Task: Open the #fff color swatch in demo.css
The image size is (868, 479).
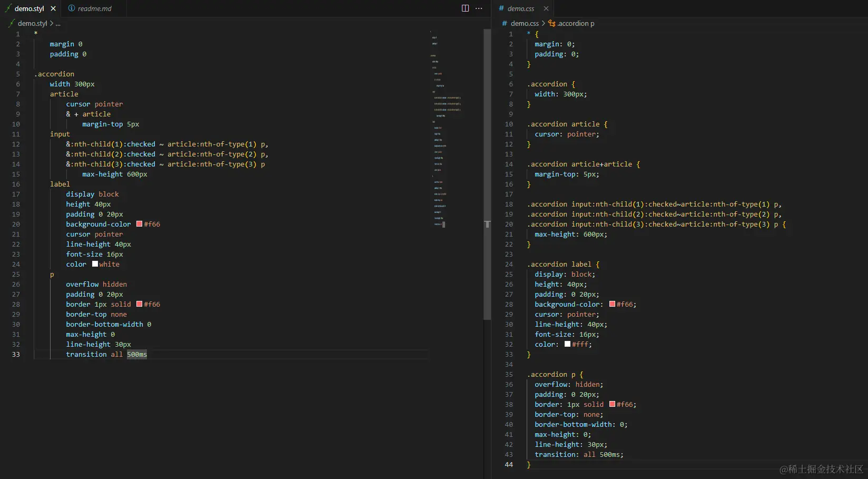Action: [x=568, y=344]
